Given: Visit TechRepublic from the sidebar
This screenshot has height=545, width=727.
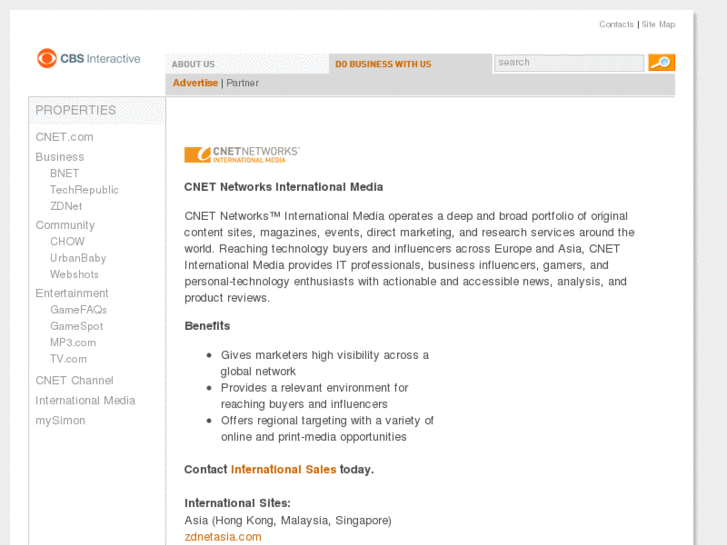Looking at the screenshot, I should click(84, 190).
